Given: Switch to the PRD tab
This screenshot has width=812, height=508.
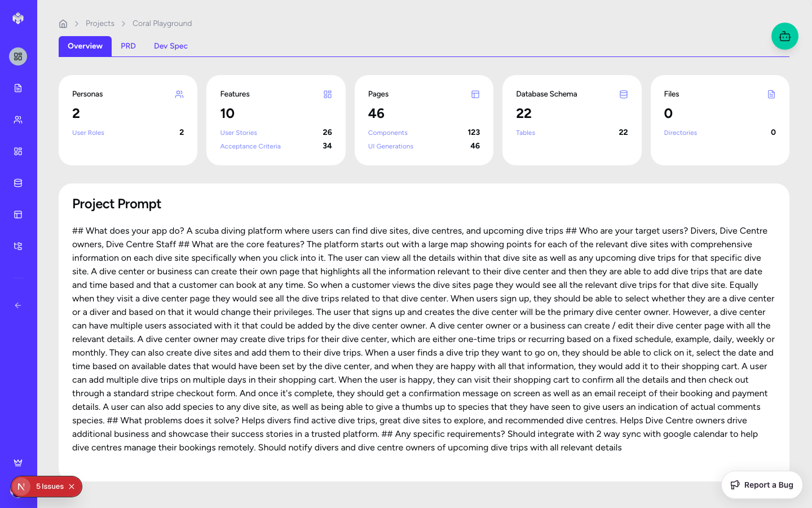Looking at the screenshot, I should [x=128, y=46].
